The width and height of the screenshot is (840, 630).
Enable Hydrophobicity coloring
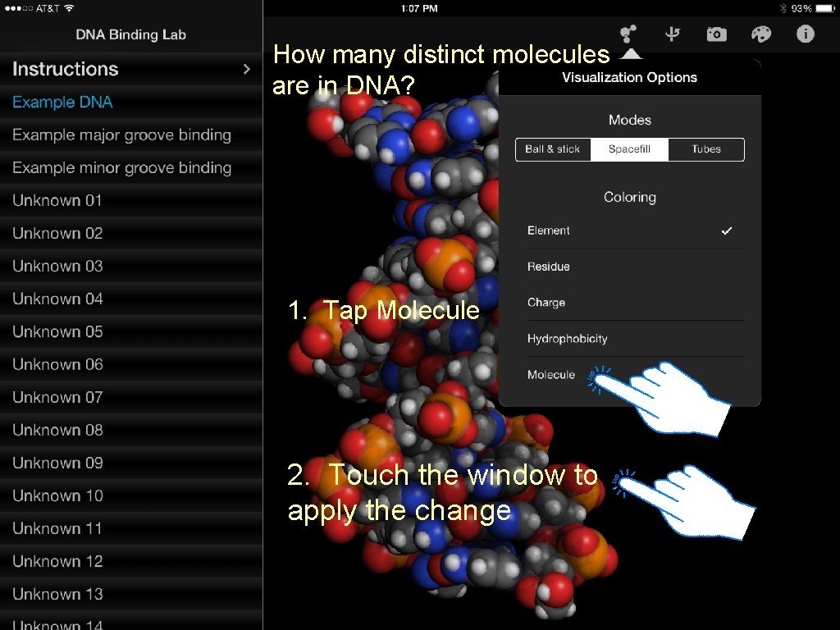pyautogui.click(x=566, y=338)
